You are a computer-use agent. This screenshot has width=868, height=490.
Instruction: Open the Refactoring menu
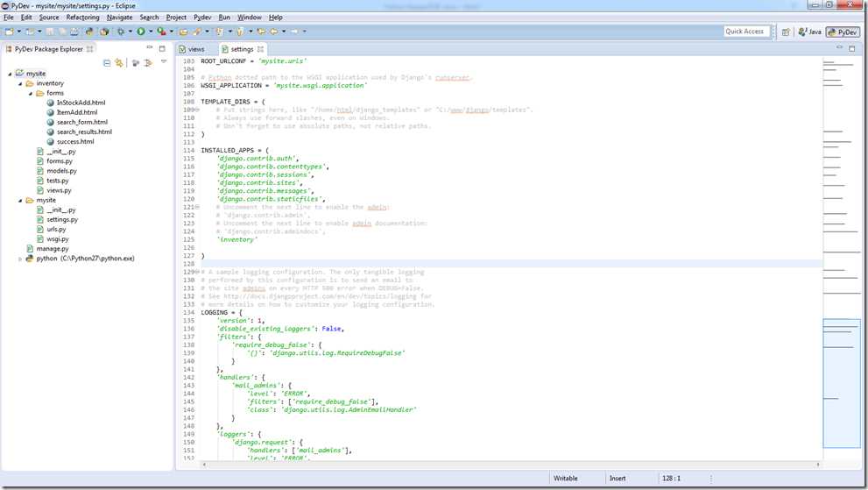tap(82, 18)
